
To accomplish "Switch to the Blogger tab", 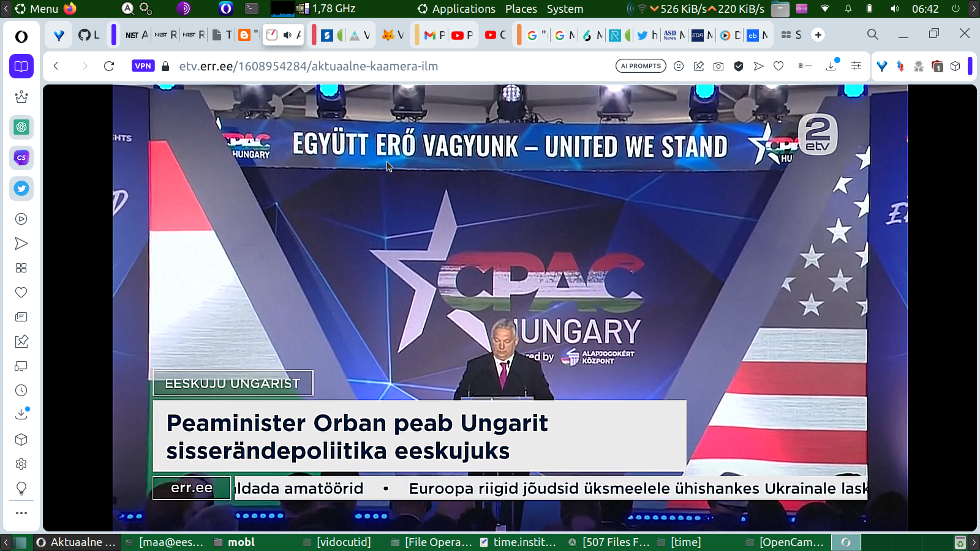I will [248, 35].
